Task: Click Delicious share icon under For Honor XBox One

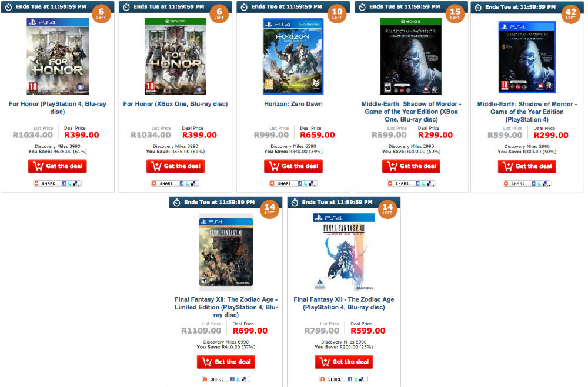Action: point(193,184)
